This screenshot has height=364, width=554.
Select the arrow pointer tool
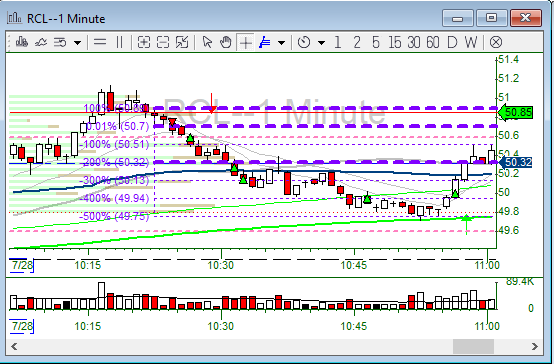click(207, 42)
